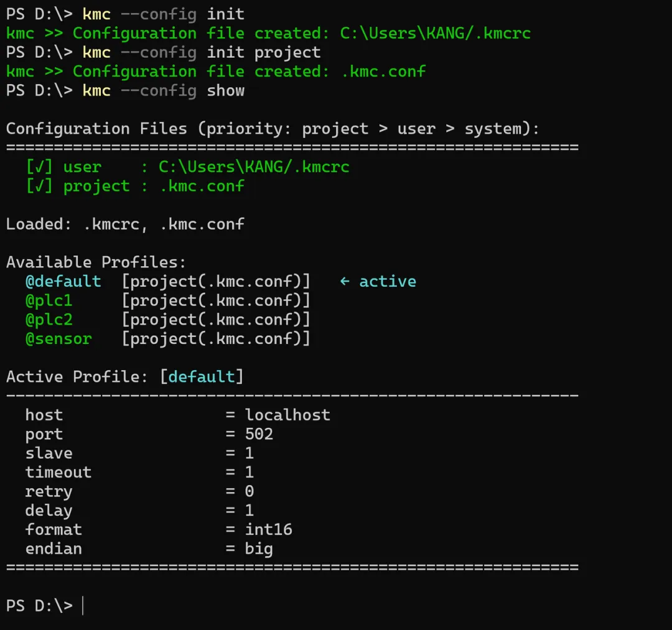Image resolution: width=672 pixels, height=630 pixels.
Task: Click the localhost host value
Action: (x=287, y=415)
